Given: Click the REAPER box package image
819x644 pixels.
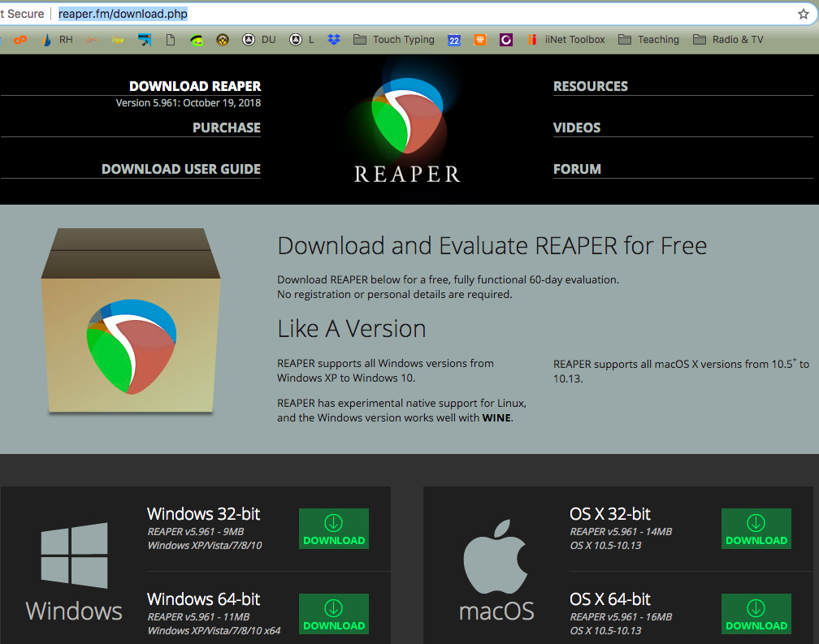Looking at the screenshot, I should point(131,322).
